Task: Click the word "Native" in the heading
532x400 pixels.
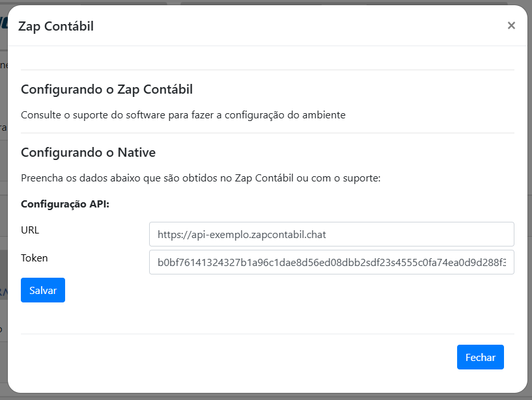Action: pyautogui.click(x=136, y=153)
